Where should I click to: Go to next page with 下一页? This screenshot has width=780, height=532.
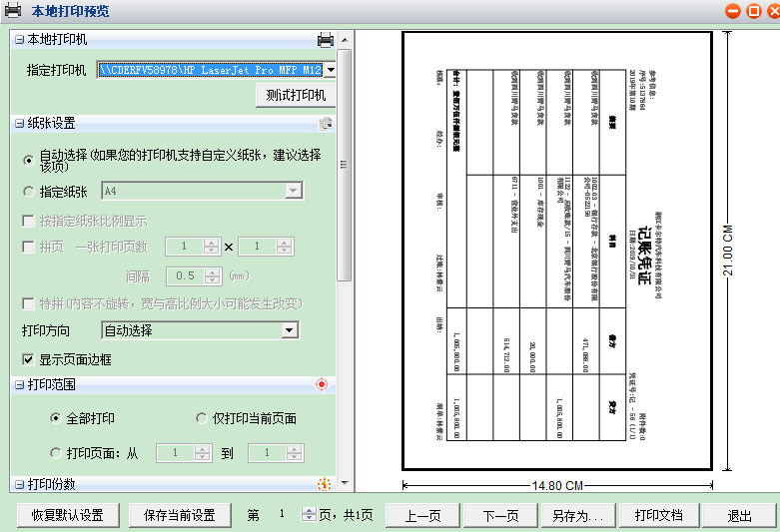coord(500,516)
